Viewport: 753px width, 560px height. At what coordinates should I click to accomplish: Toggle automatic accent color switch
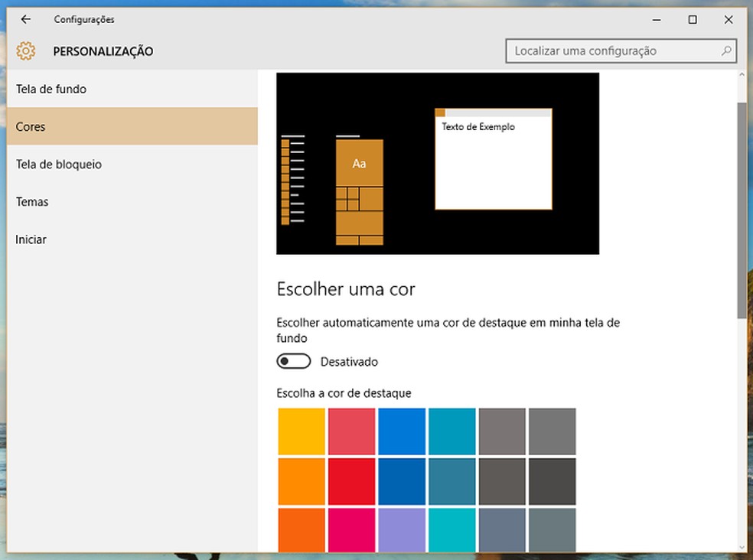tap(294, 362)
